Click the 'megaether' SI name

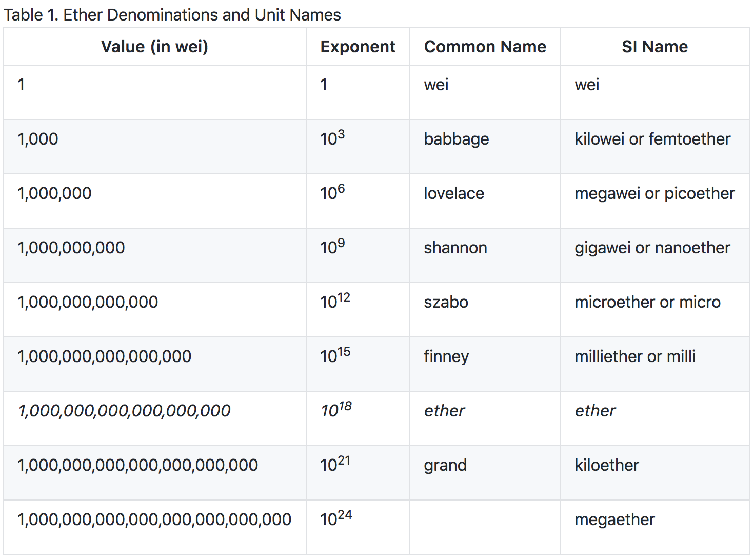(x=615, y=520)
